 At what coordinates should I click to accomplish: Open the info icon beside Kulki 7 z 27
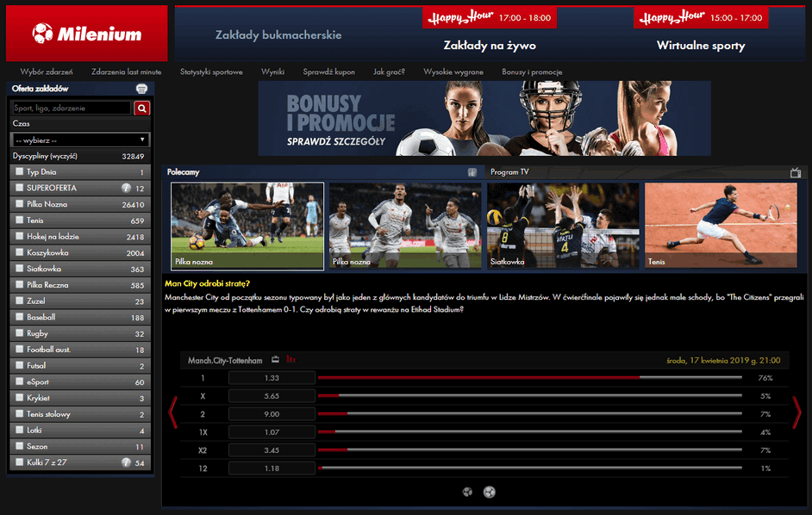[126, 462]
